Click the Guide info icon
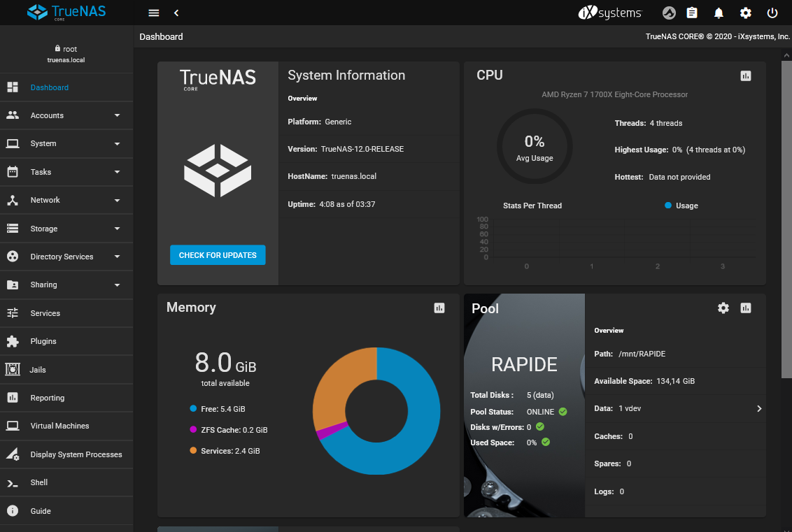The image size is (792, 532). click(x=13, y=511)
